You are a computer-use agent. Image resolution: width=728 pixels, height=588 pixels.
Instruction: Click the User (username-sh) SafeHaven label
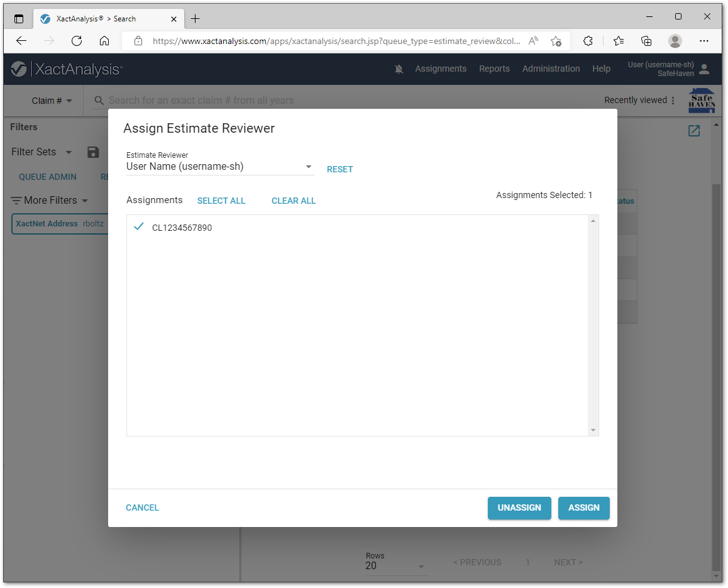click(x=661, y=69)
